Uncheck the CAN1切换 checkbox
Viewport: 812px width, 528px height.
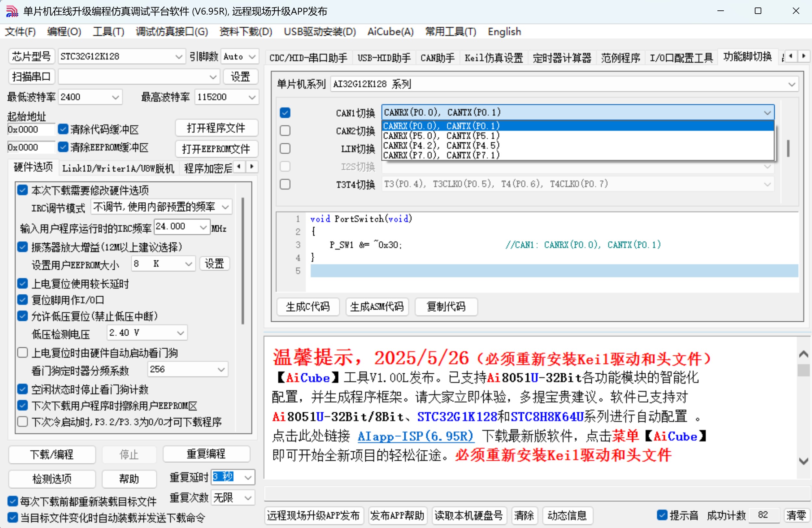coord(285,112)
